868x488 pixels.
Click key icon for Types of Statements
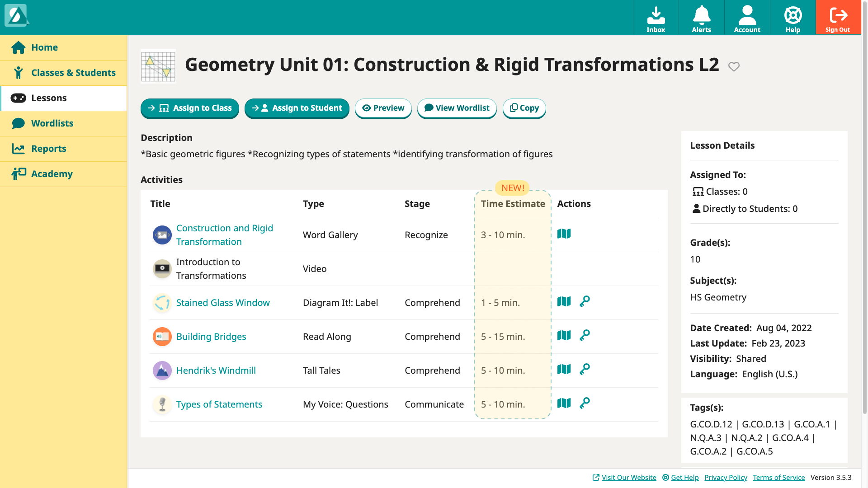[x=585, y=403]
